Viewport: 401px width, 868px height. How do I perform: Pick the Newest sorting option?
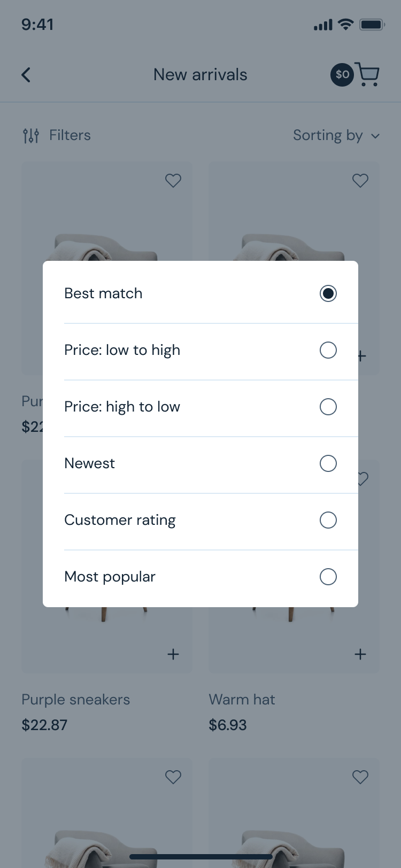(x=328, y=463)
